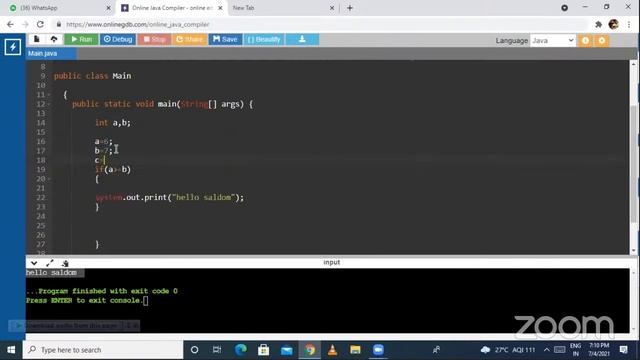
Task: Click the Stop button
Action: pos(154,39)
